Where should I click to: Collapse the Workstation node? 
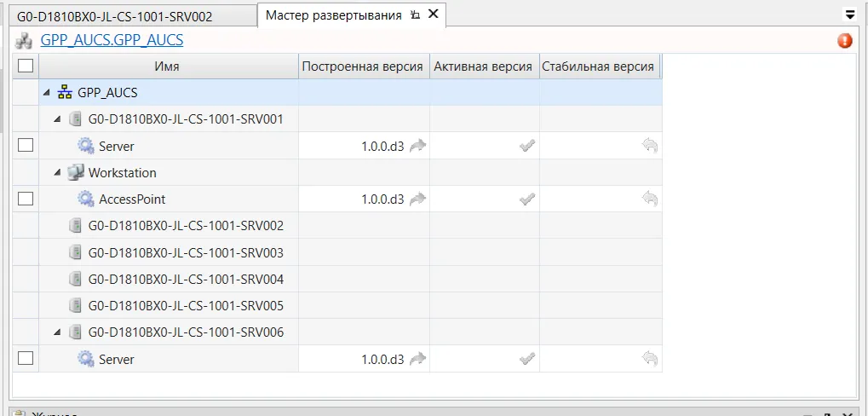[x=58, y=173]
